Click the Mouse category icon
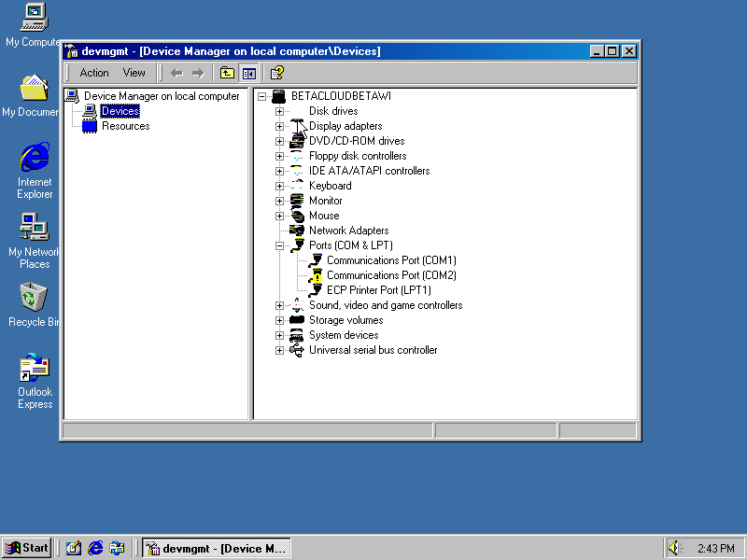Screen dimensions: 747x560 tap(297, 216)
